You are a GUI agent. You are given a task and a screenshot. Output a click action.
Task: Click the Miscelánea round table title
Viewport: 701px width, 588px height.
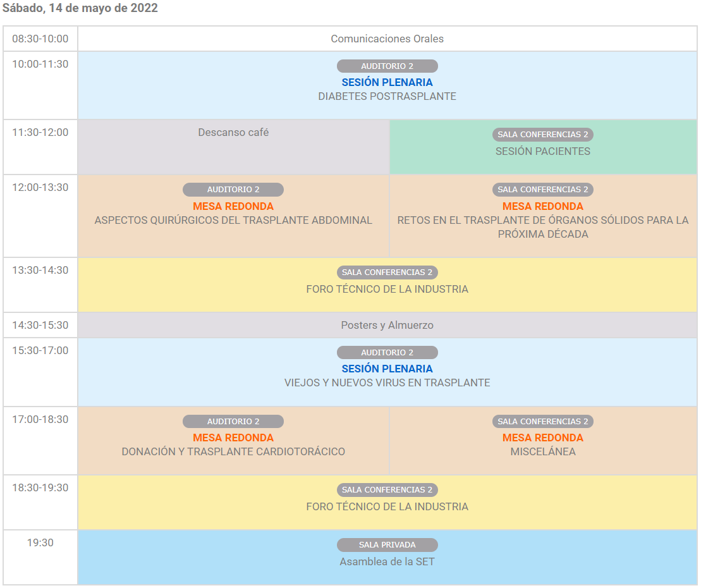[542, 452]
